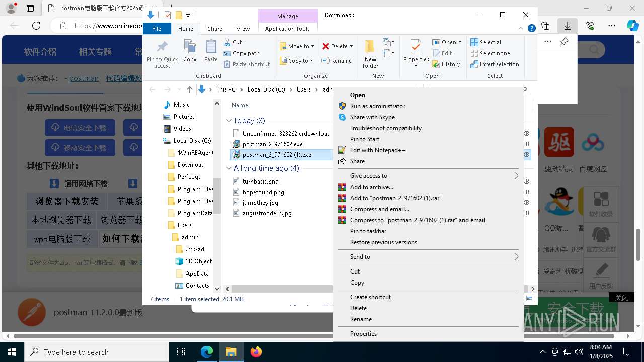
Task: Open the Application Tools tab
Action: (287, 29)
